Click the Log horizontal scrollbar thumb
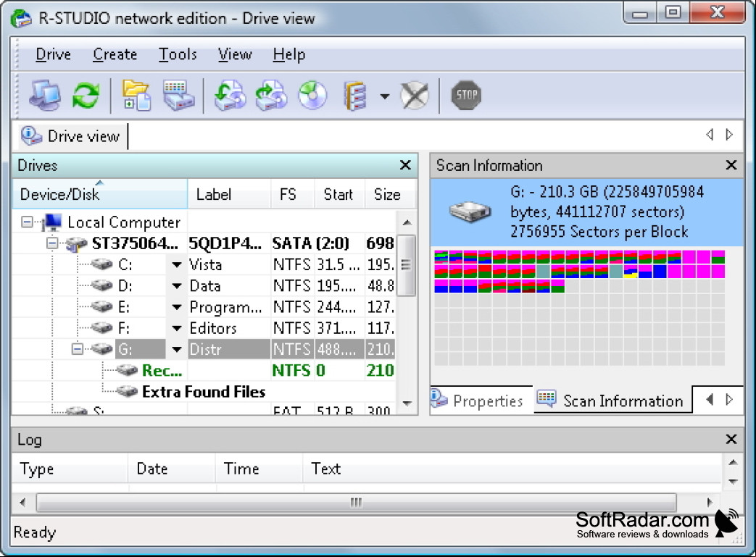This screenshot has width=756, height=557. pyautogui.click(x=357, y=502)
